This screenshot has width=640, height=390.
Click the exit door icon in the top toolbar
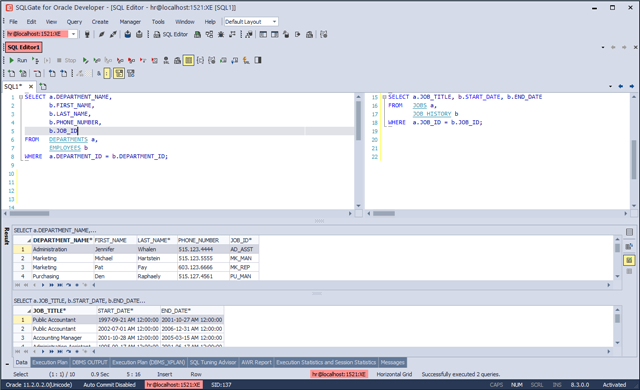click(x=298, y=34)
